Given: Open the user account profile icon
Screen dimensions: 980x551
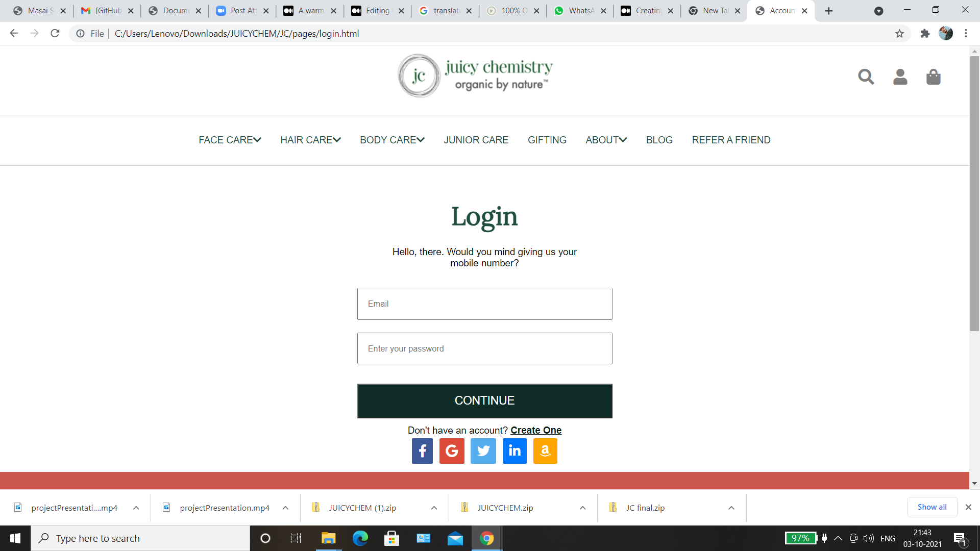Looking at the screenshot, I should tap(900, 77).
